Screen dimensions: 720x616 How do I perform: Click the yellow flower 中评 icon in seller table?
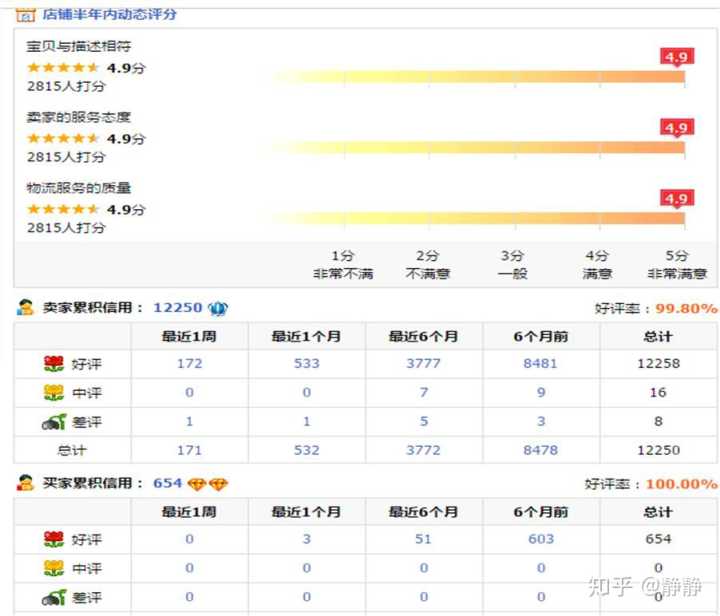(x=54, y=392)
